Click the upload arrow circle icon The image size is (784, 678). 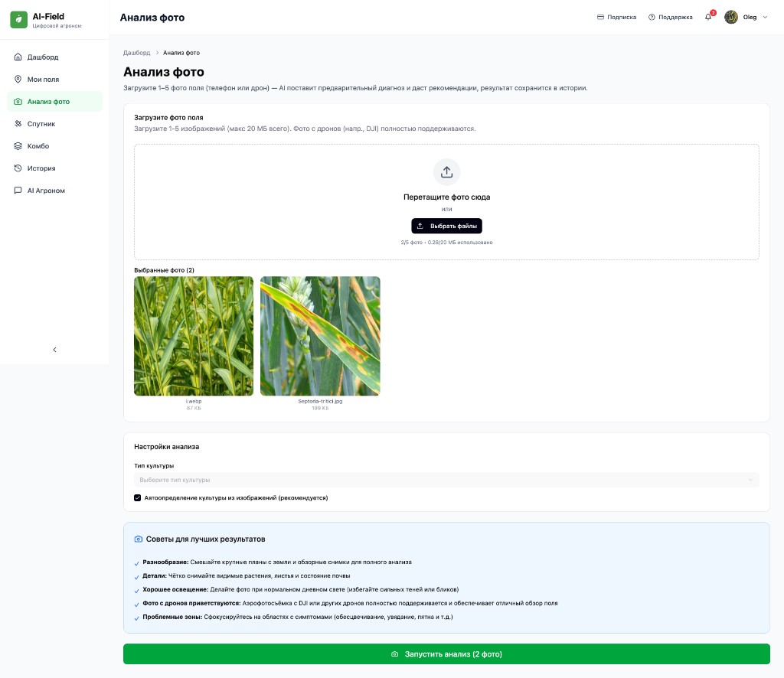[446, 172]
